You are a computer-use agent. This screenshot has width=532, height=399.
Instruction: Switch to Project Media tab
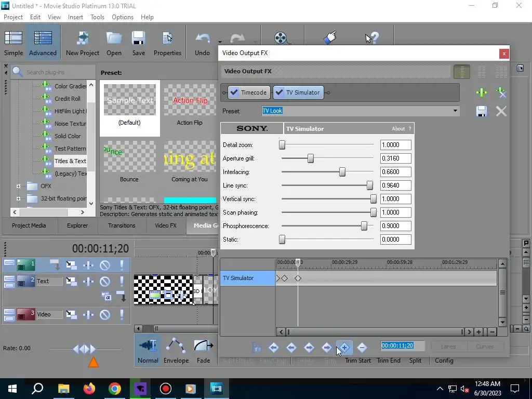(29, 225)
